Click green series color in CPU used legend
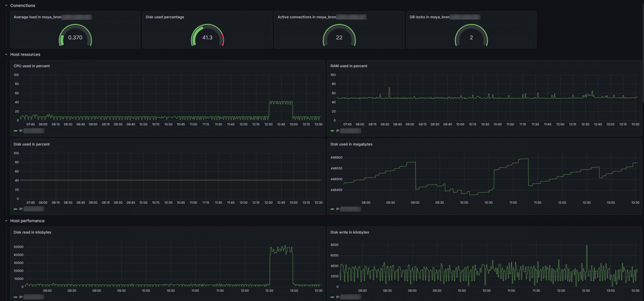The image size is (644, 301). click(16, 131)
